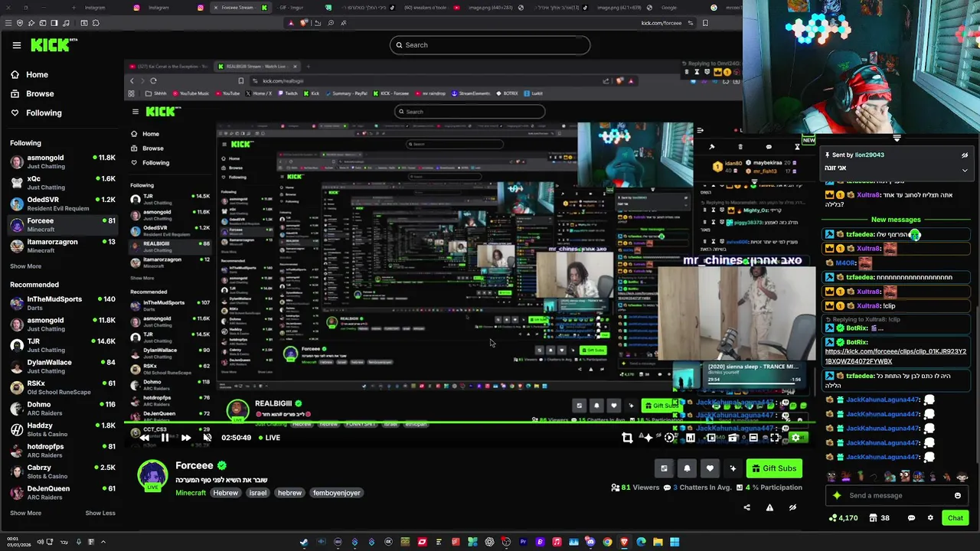Report the stream with warning icon

[769, 507]
